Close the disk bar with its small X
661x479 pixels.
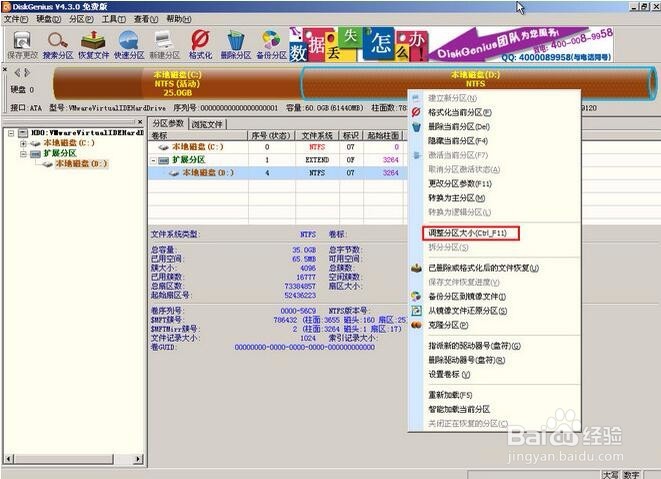coord(5,69)
